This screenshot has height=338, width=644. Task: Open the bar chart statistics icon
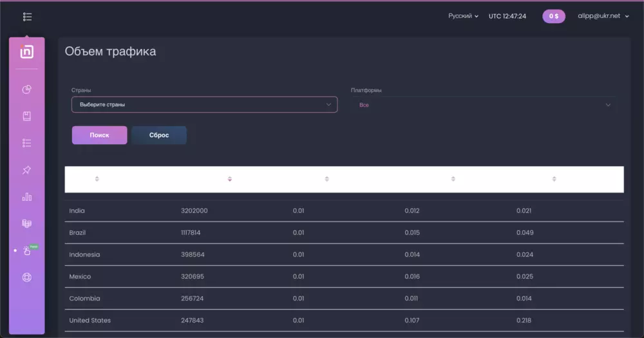click(x=26, y=197)
